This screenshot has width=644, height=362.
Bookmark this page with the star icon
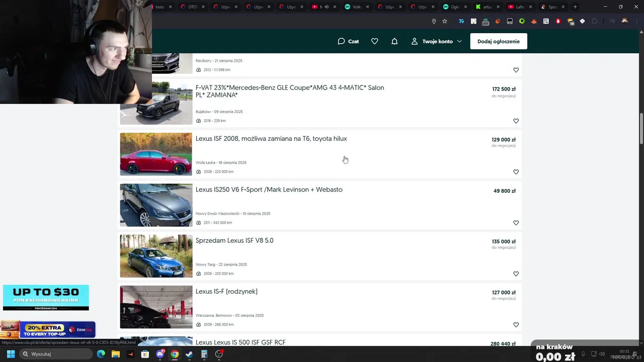click(445, 21)
